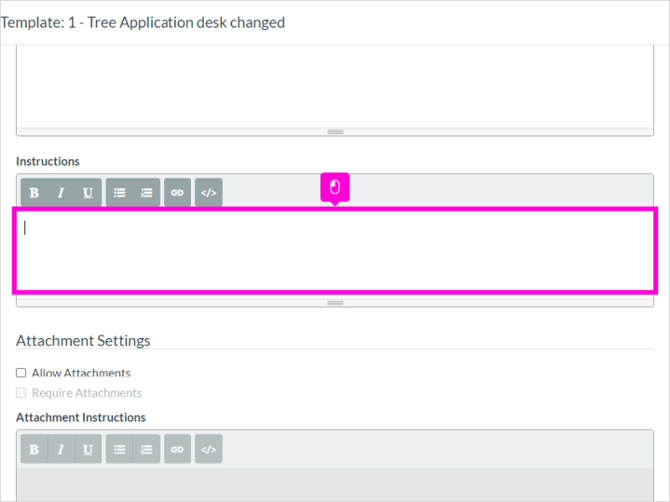Insert numbered list in Instructions editor
The height and width of the screenshot is (502, 670).
(147, 193)
